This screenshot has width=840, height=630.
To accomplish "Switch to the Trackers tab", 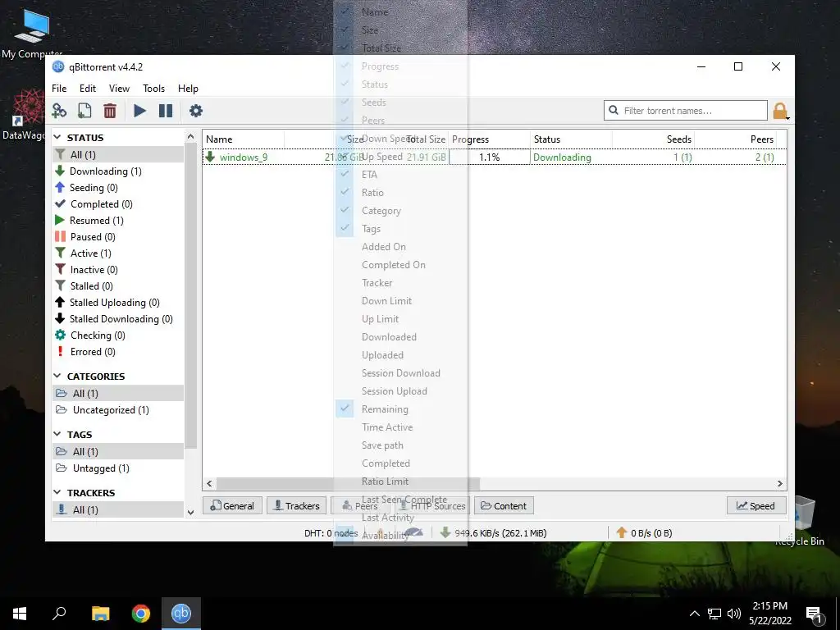I will [296, 505].
